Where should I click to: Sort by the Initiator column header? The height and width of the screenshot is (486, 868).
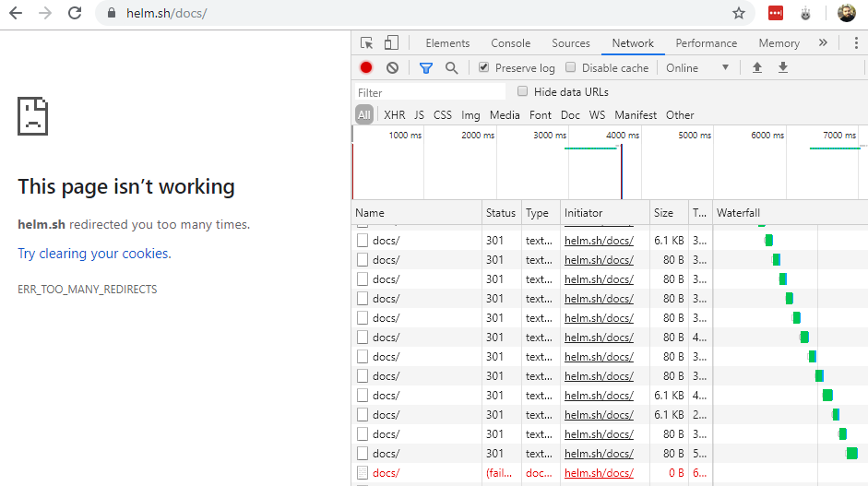[x=605, y=213]
